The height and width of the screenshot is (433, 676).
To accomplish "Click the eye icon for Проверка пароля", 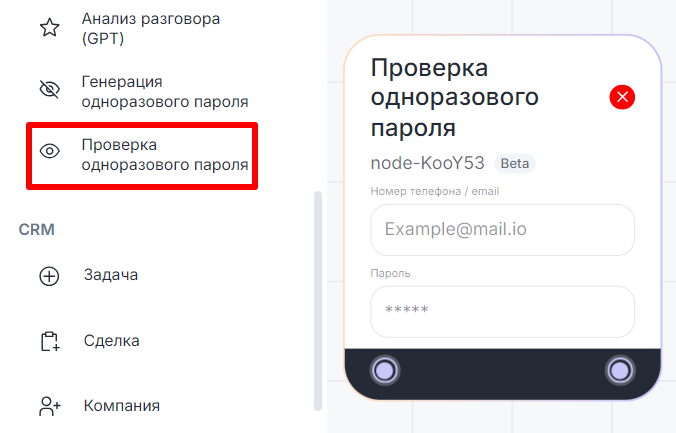I will tap(49, 152).
